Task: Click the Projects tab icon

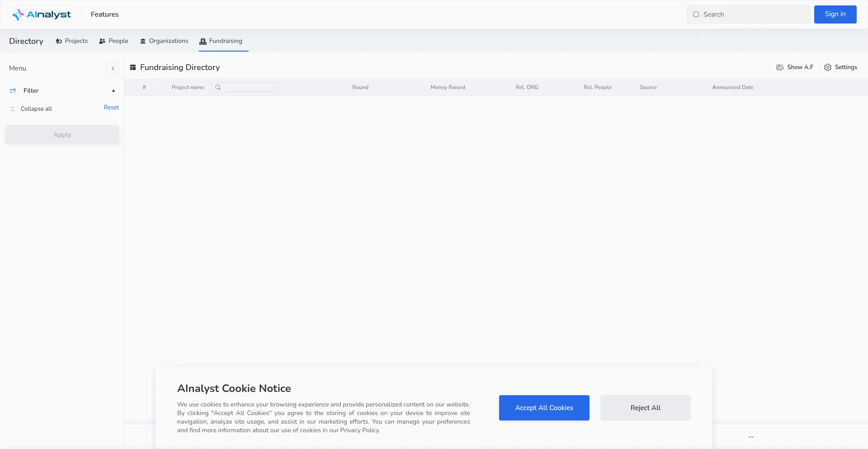Action: (59, 41)
